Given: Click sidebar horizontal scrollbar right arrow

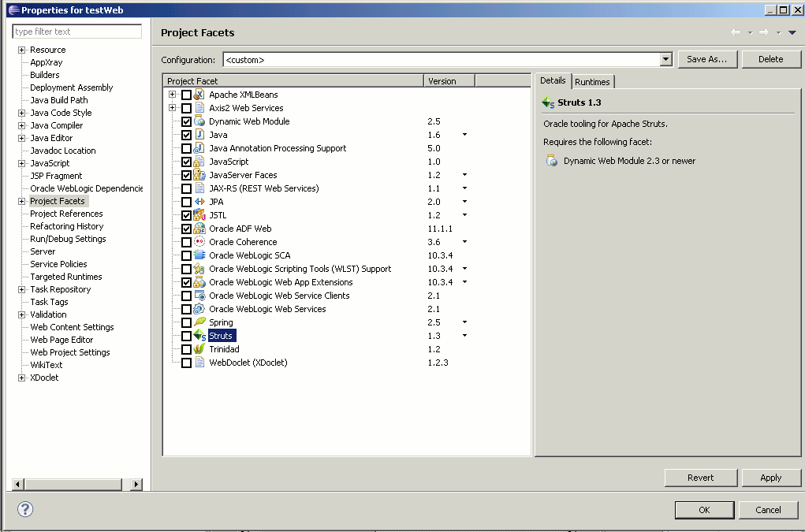Looking at the screenshot, I should point(136,484).
